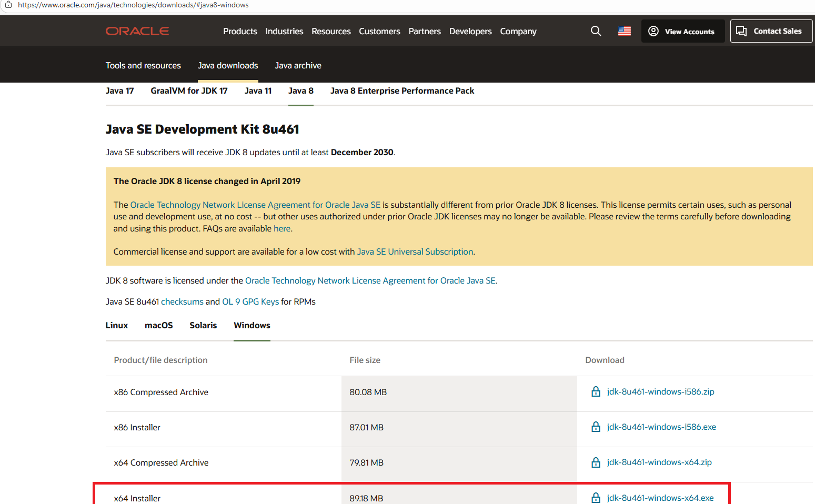Download jdk-8u461-windows-x64.zip
The width and height of the screenshot is (815, 504).
pyautogui.click(x=659, y=462)
